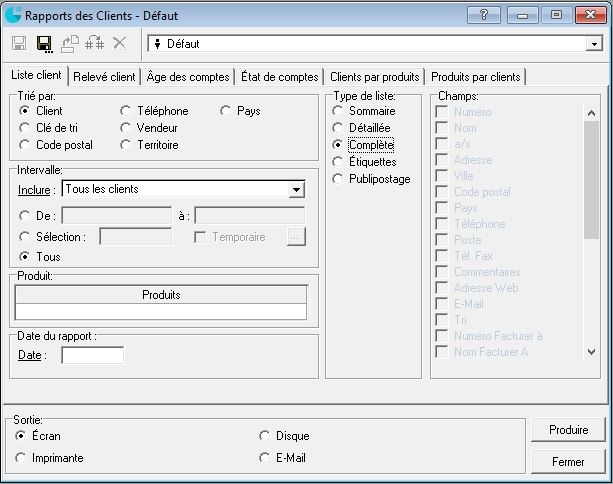Click the X delete icon in toolbar

(120, 43)
